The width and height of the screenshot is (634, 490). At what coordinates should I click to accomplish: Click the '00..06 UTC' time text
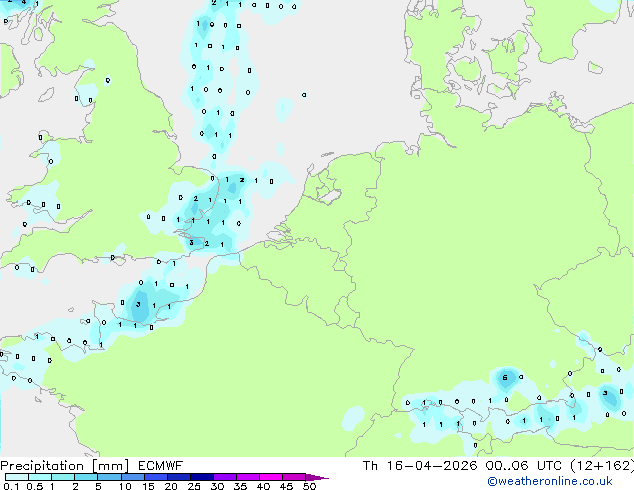point(524,466)
